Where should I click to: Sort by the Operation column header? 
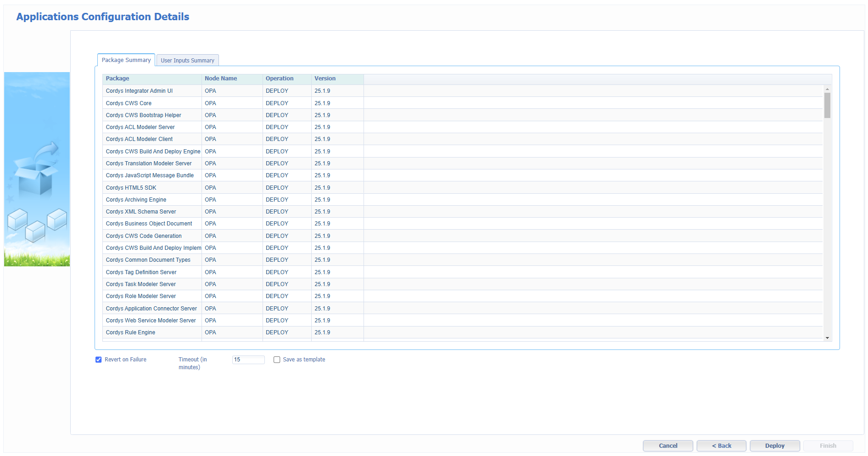point(287,79)
